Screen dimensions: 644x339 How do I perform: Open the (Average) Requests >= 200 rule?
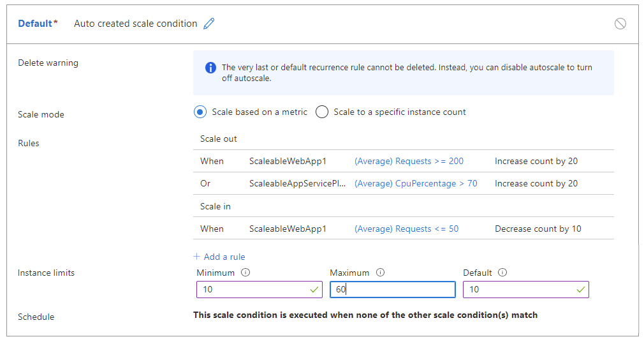click(409, 161)
